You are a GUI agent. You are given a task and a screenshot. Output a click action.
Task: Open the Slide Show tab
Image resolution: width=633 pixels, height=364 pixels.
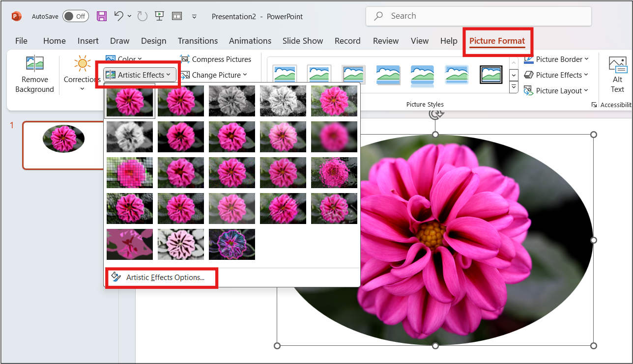303,41
